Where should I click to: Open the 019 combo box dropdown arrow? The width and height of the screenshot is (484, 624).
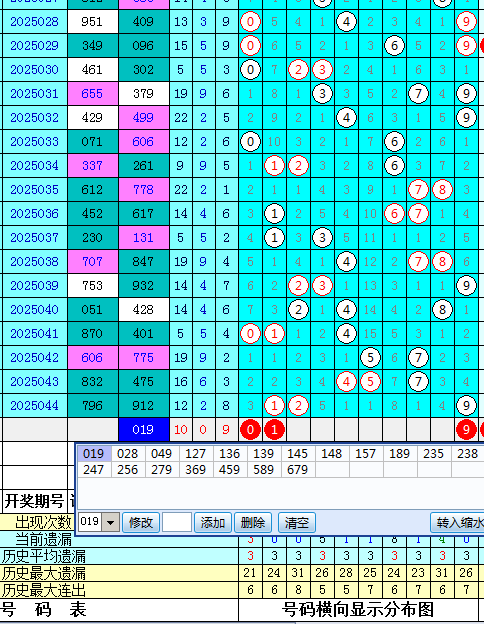click(111, 522)
